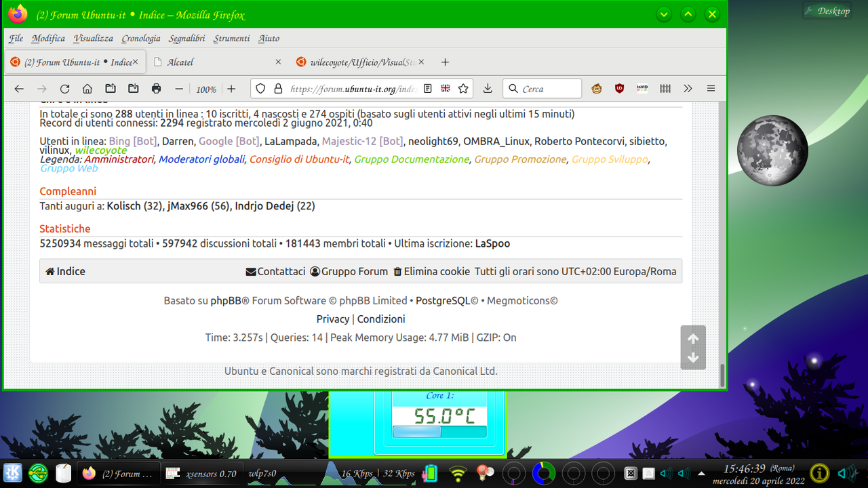The height and width of the screenshot is (488, 868).
Task: Open the Firefox home page
Action: click(87, 89)
